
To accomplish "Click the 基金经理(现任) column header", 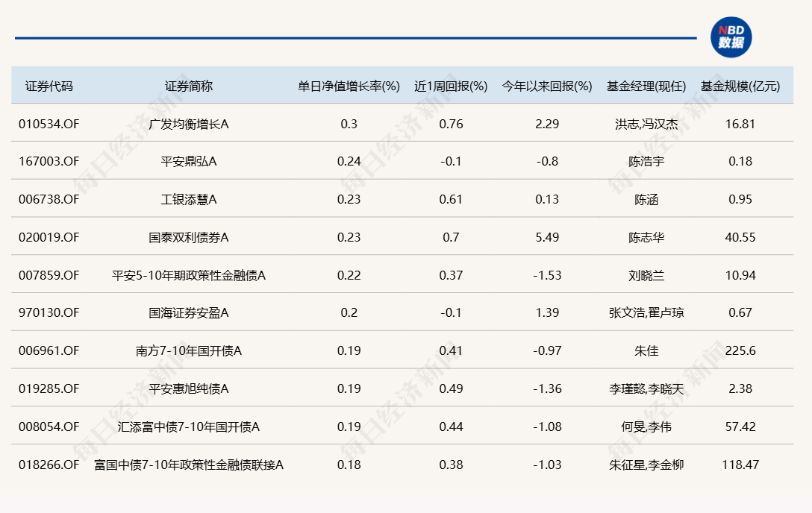I will [646, 86].
